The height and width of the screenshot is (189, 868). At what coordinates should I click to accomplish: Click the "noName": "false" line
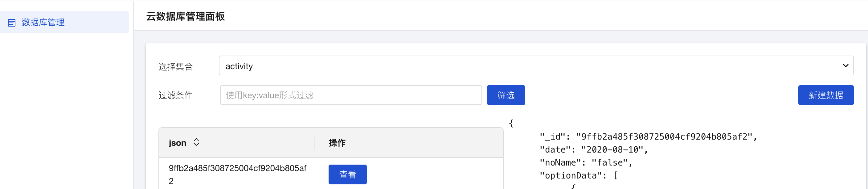pyautogui.click(x=587, y=162)
